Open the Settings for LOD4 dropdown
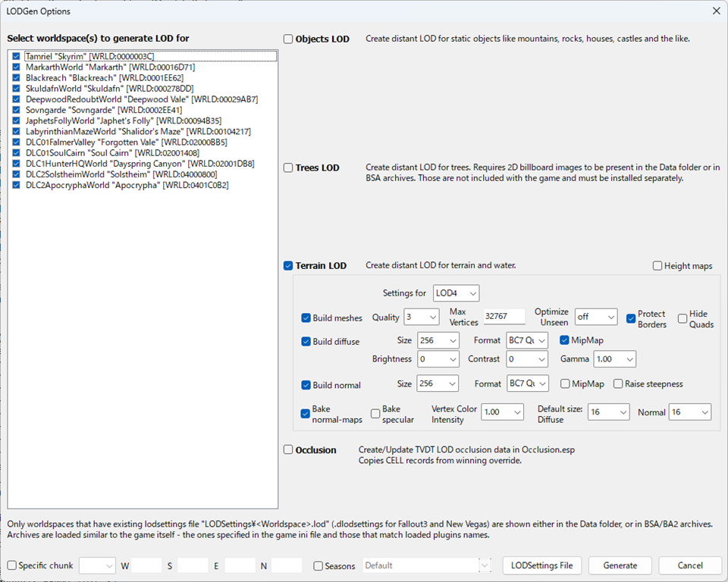This screenshot has width=728, height=582. pyautogui.click(x=456, y=293)
